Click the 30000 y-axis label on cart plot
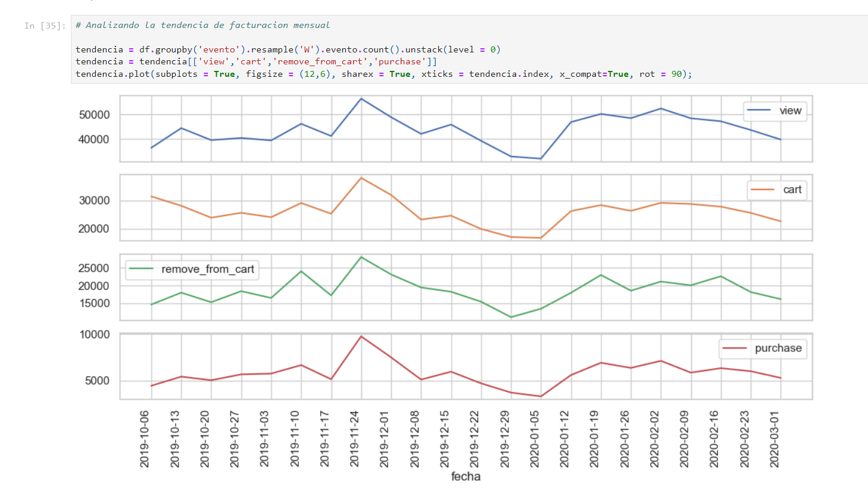 click(x=94, y=201)
